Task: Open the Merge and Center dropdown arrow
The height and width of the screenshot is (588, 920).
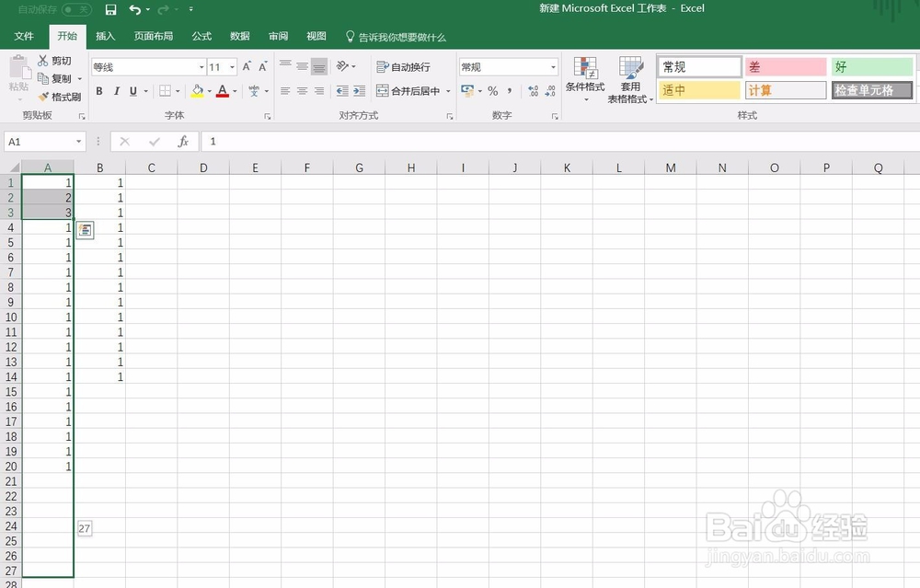Action: pyautogui.click(x=448, y=91)
